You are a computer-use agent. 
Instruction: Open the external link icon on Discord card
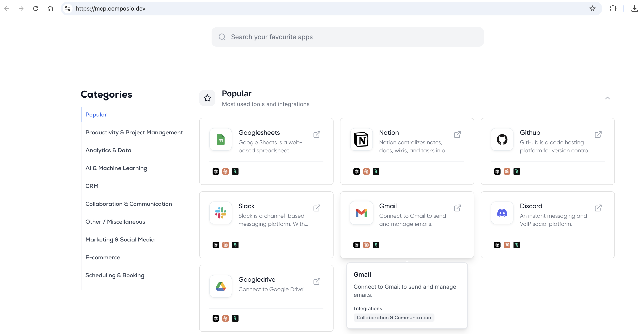598,208
